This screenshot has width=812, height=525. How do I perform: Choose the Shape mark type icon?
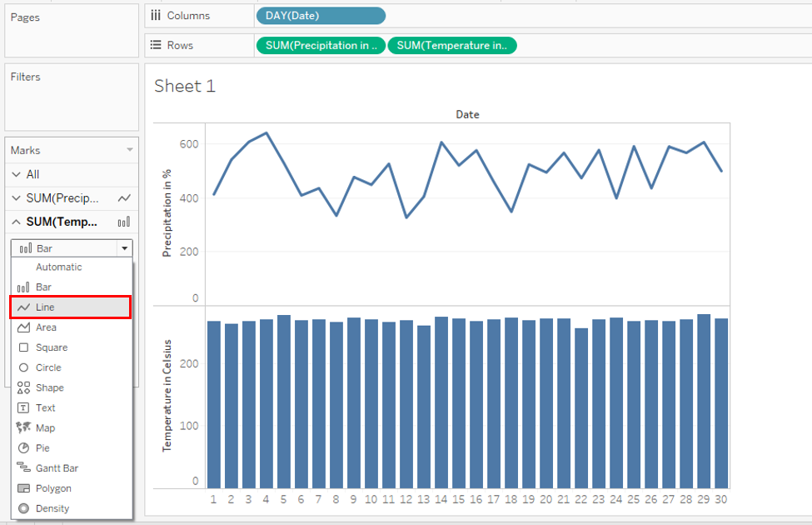(23, 387)
